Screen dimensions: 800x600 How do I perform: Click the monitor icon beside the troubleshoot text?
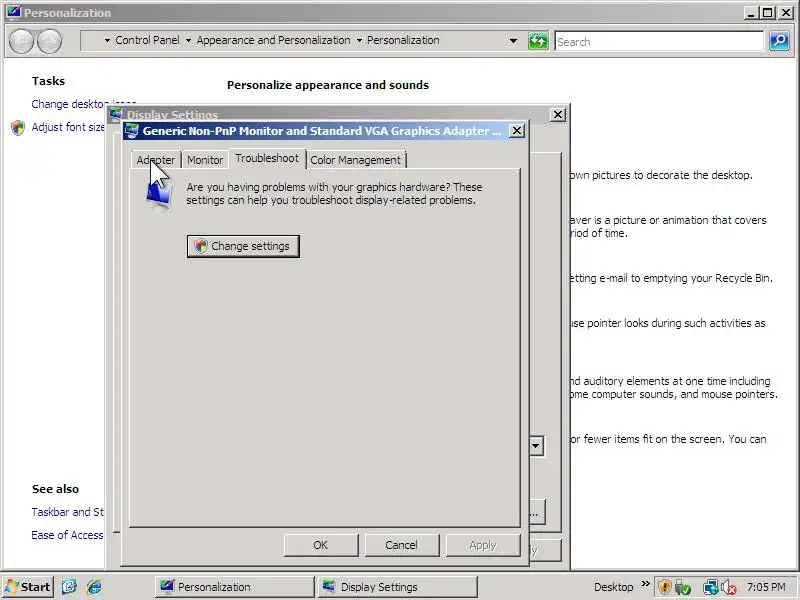[x=159, y=196]
